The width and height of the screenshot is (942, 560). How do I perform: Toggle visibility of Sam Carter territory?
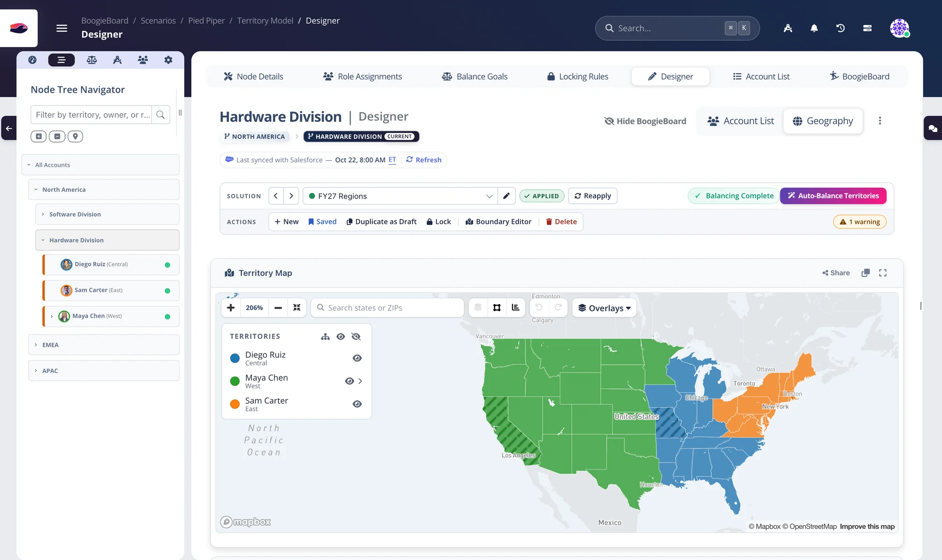357,404
